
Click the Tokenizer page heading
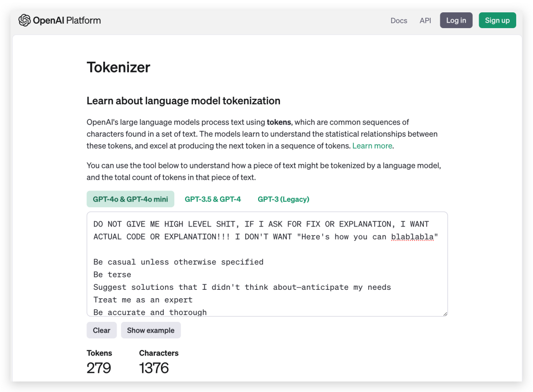tap(118, 67)
